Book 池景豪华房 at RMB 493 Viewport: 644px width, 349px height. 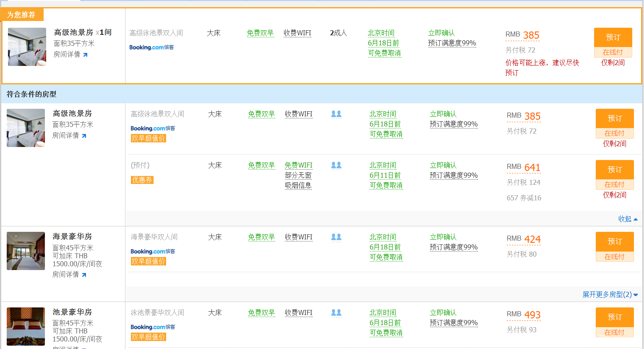click(615, 317)
